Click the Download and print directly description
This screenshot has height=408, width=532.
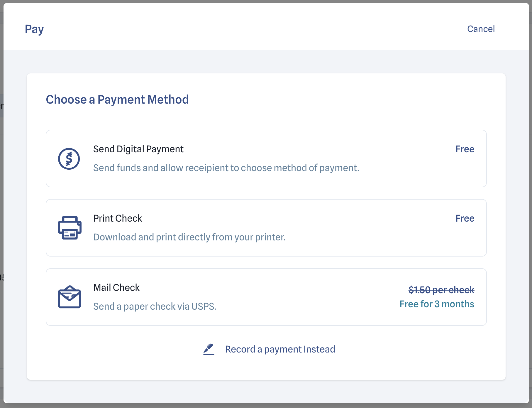pos(189,237)
